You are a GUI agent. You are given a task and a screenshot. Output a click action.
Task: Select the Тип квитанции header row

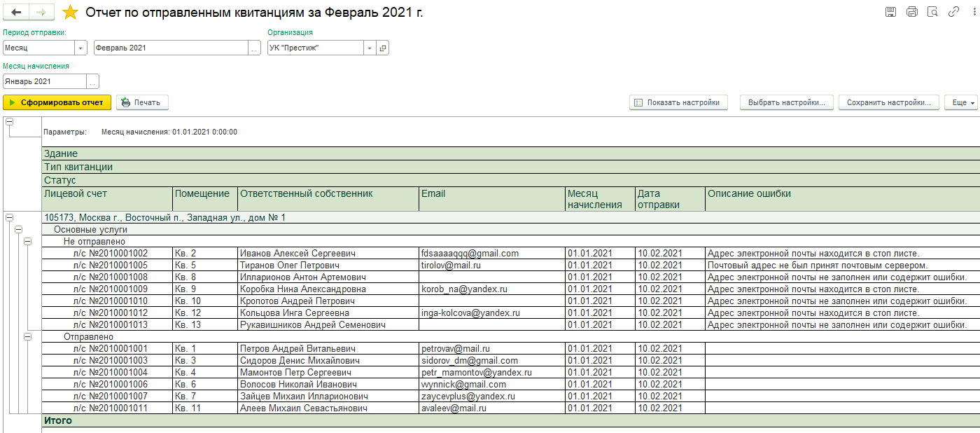click(511, 167)
